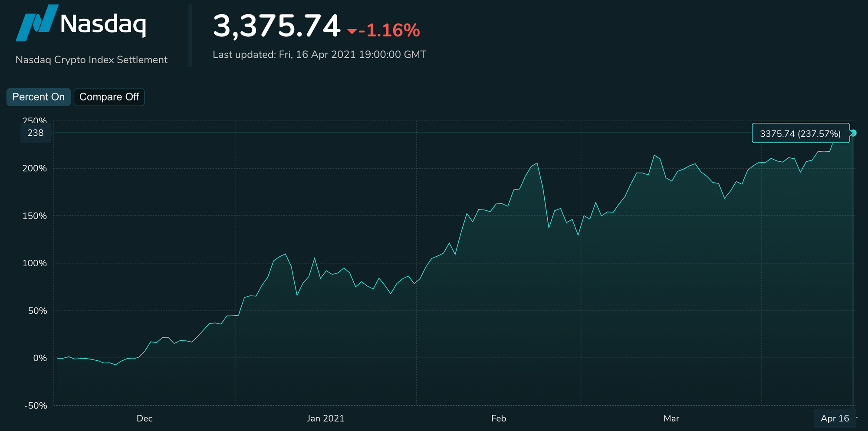868x431 pixels.
Task: Click the Dec x-axis label
Action: [x=145, y=418]
